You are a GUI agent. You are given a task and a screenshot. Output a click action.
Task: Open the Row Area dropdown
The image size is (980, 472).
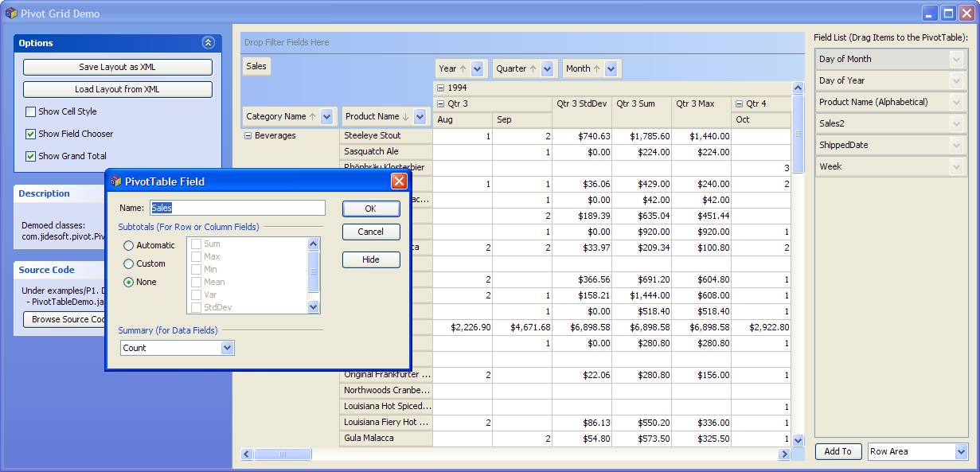click(959, 451)
